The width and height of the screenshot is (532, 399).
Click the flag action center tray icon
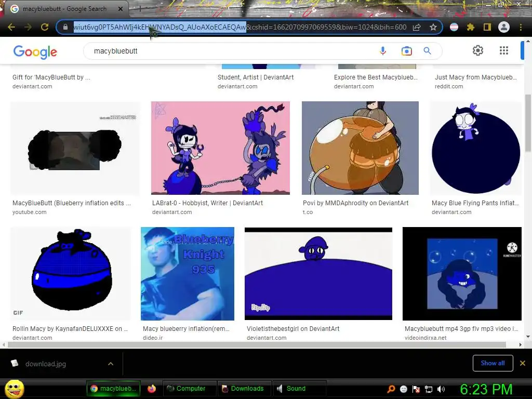pyautogui.click(x=416, y=389)
